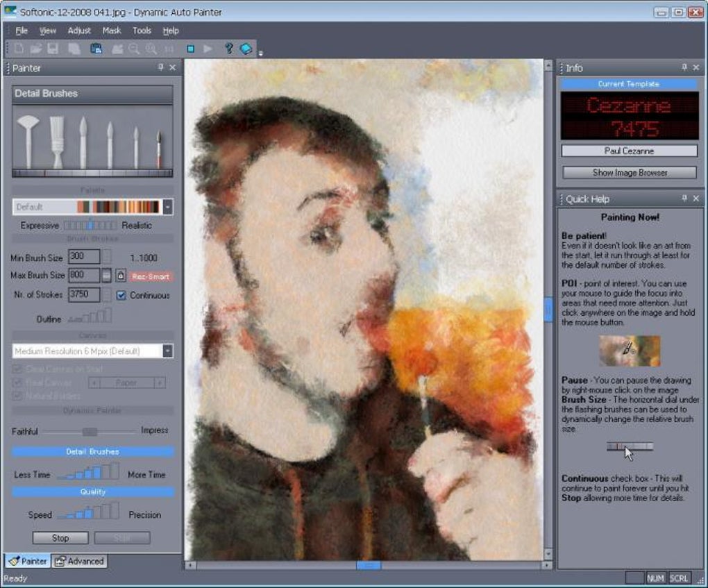Click the Stop button
The width and height of the screenshot is (708, 588).
(60, 538)
